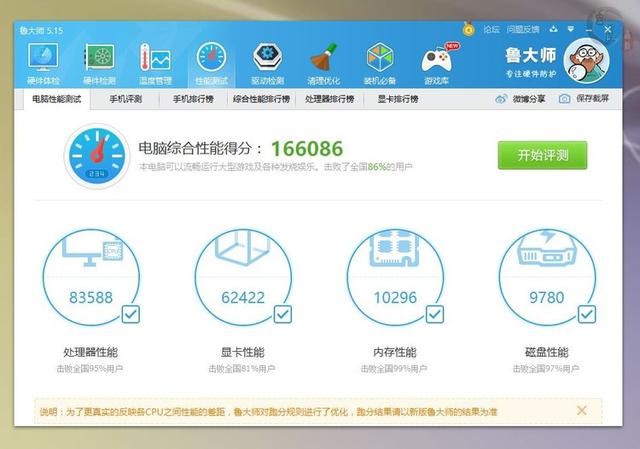The height and width of the screenshot is (449, 640).
Task: Click the memory chip icon in circle
Action: 395,248
